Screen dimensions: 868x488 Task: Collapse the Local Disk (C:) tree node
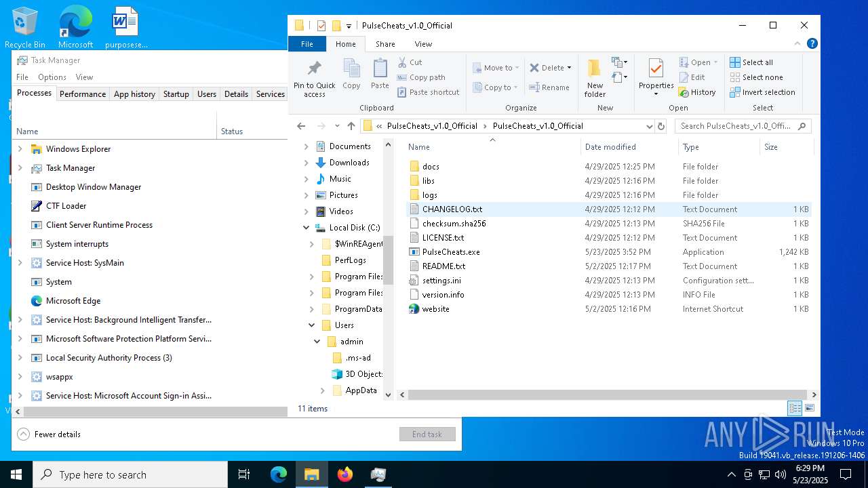click(x=307, y=228)
